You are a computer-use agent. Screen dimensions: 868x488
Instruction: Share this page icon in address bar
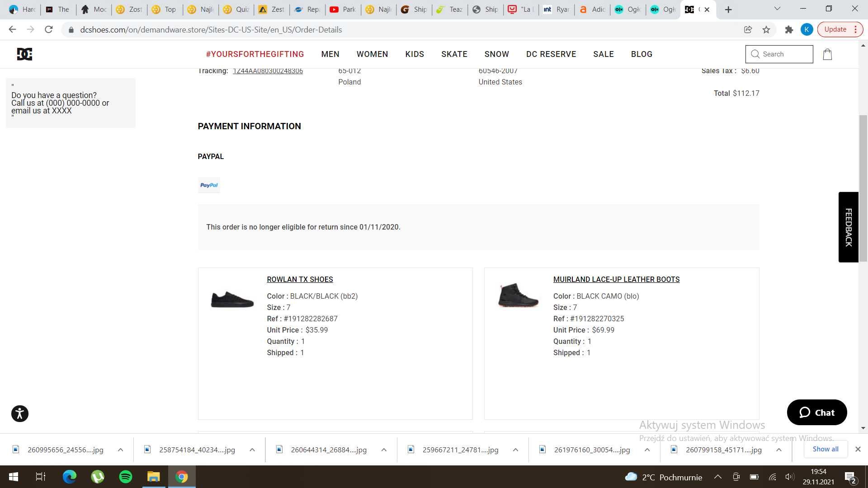[748, 29]
